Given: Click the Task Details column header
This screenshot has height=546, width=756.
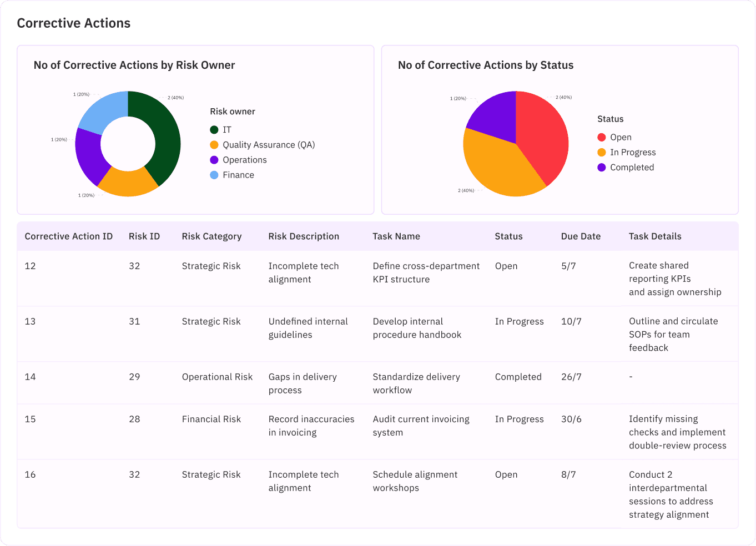Looking at the screenshot, I should click(x=655, y=236).
